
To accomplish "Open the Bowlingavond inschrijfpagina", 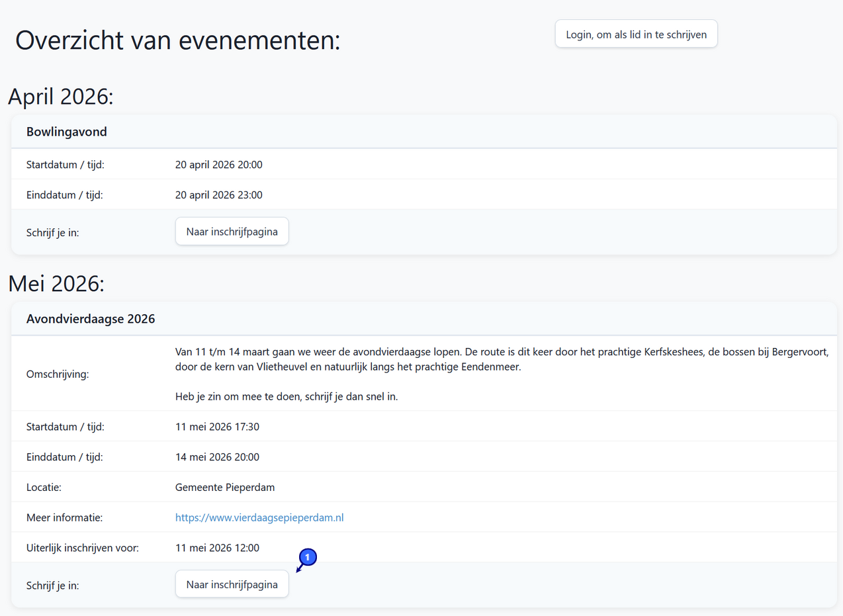I will [232, 231].
